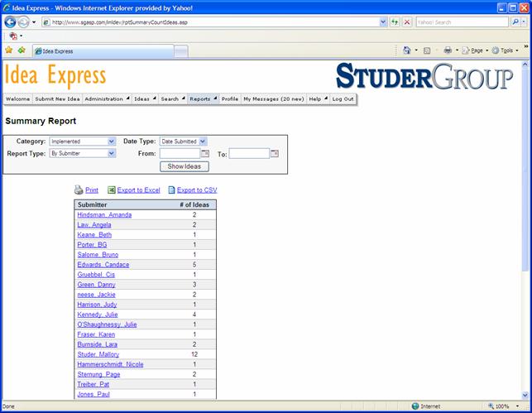Open the From date calendar picker
532x413 pixels.
pyautogui.click(x=205, y=153)
